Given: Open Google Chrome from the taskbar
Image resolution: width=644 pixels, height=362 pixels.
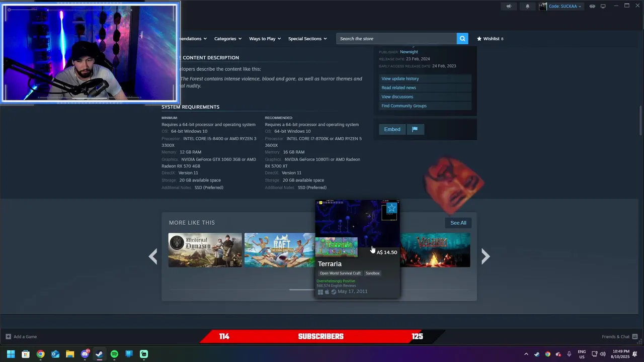Looking at the screenshot, I should [40, 354].
